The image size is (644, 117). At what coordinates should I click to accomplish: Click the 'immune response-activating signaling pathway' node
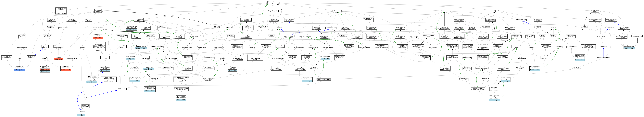[166, 68]
